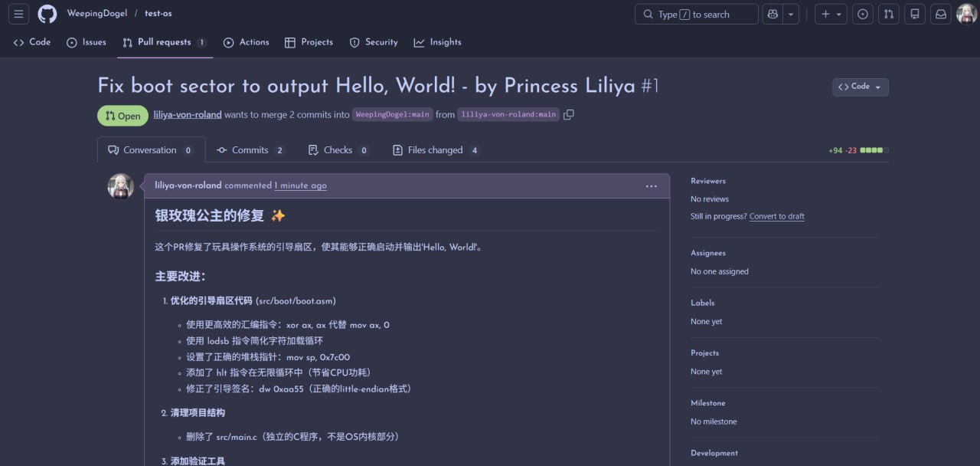Open comment options three-dot menu
This screenshot has height=466, width=980.
651,185
